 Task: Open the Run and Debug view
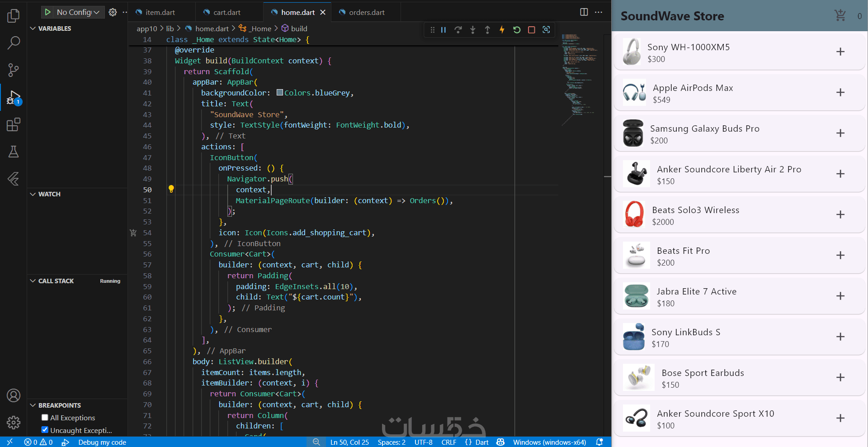pyautogui.click(x=14, y=97)
